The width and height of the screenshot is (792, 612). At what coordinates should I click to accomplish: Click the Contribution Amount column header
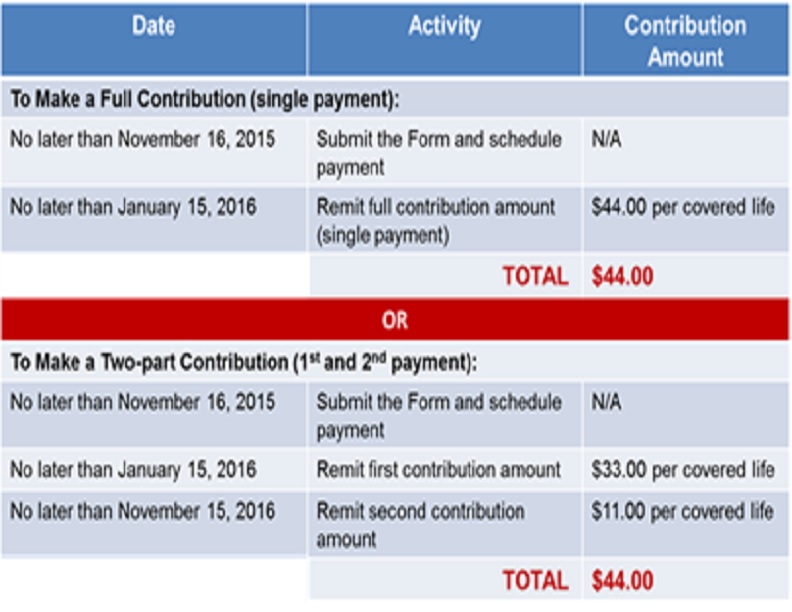685,41
